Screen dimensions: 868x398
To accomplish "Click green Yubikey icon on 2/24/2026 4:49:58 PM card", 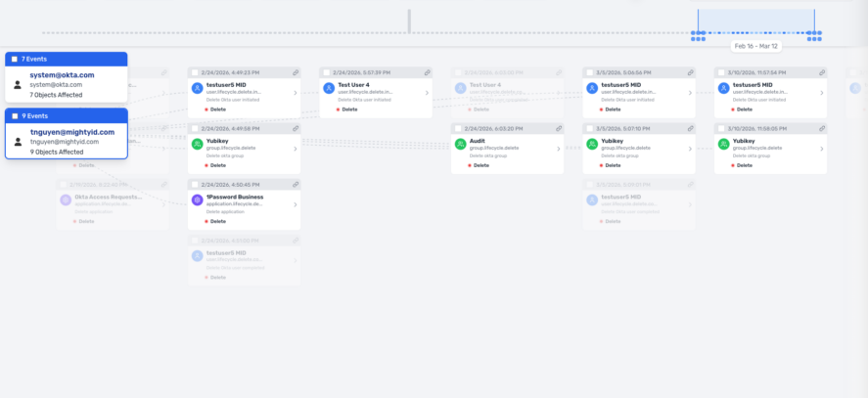I will coord(198,144).
